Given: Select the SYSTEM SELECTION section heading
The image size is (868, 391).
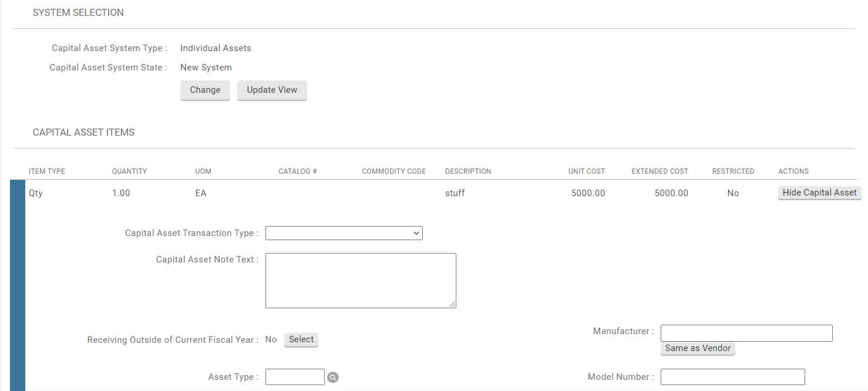Looking at the screenshot, I should (78, 13).
